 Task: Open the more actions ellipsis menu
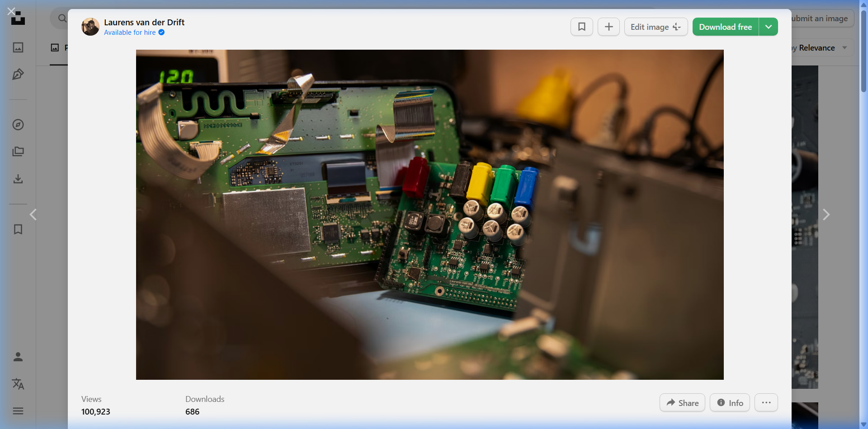click(x=766, y=403)
